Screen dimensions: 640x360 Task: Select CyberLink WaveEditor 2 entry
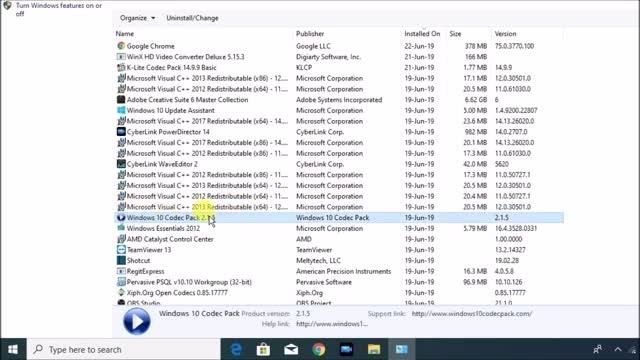coord(162,164)
